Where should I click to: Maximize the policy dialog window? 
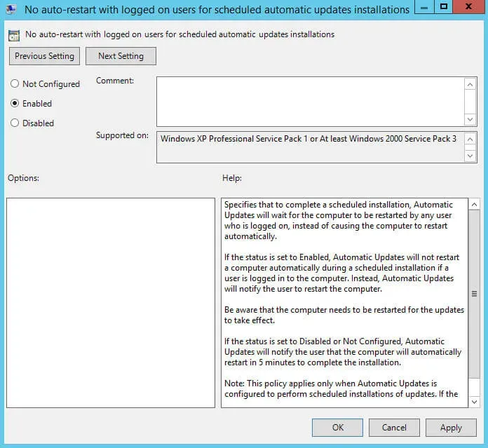coord(444,7)
